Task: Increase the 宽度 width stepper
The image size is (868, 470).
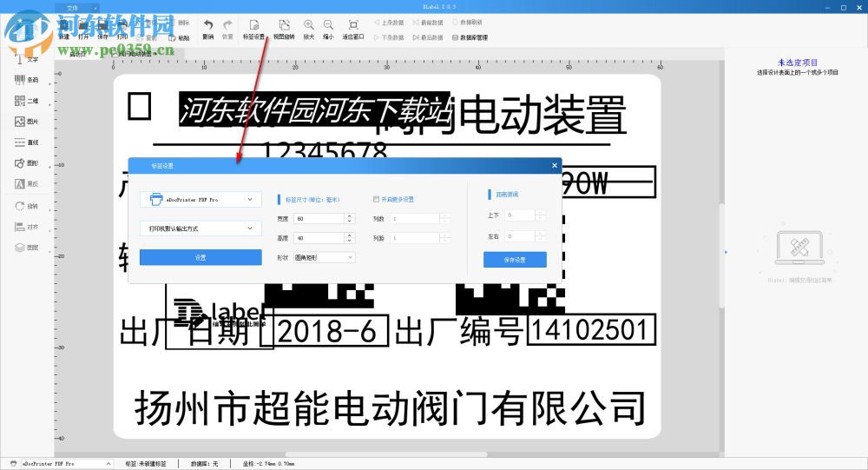Action: pos(349,216)
